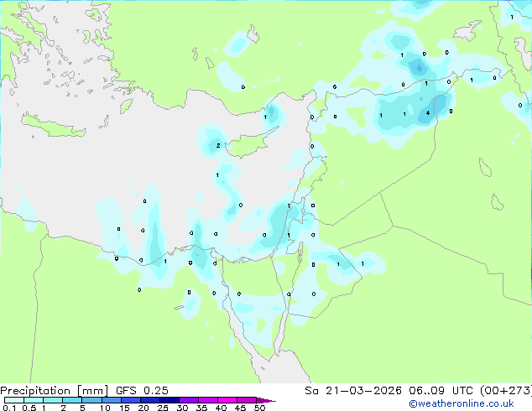Click the 5–10 mm legend color swatch
This screenshot has width=532, height=411.
coord(91,400)
